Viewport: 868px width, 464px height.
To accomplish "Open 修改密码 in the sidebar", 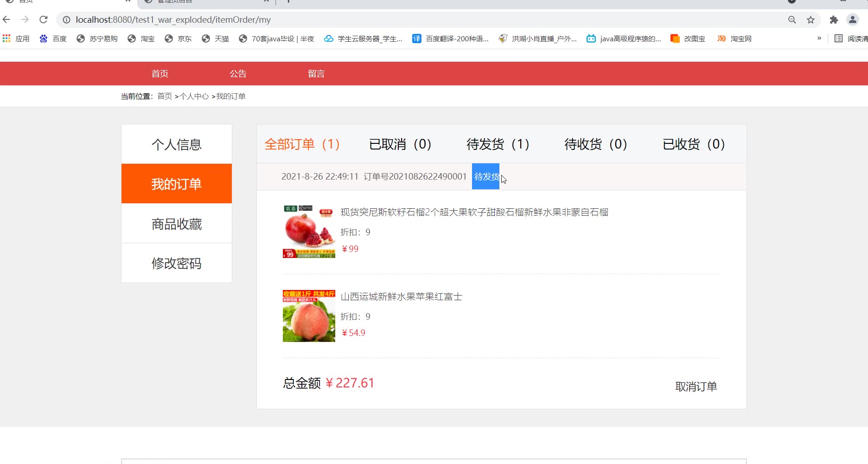I will 177,263.
